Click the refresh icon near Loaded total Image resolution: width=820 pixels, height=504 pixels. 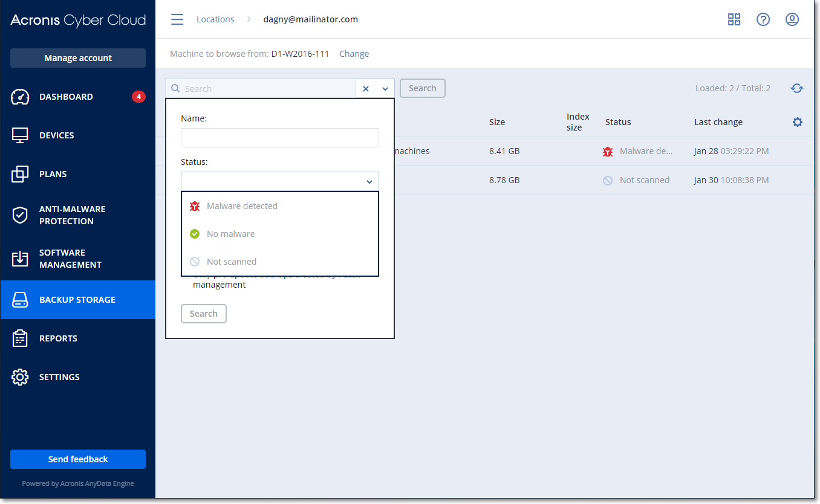pyautogui.click(x=797, y=88)
